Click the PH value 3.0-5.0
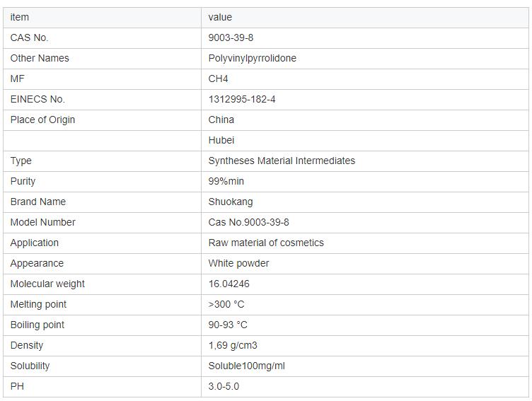The image size is (532, 401). click(x=224, y=386)
